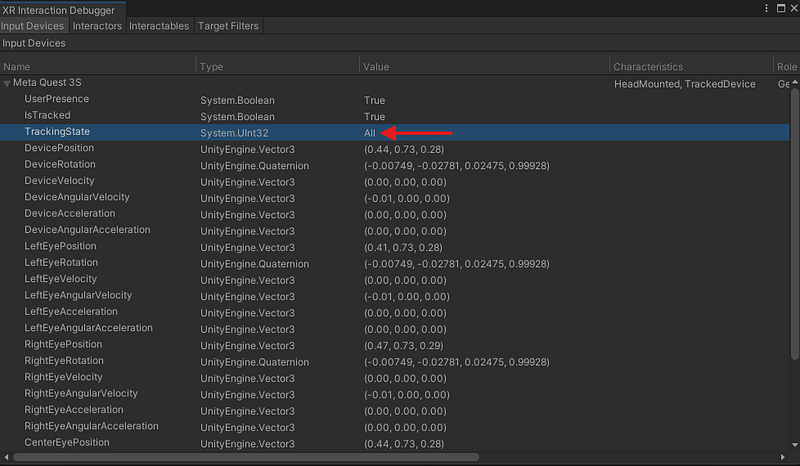Image resolution: width=800 pixels, height=466 pixels.
Task: Switch to the Interactors tab
Action: click(97, 26)
